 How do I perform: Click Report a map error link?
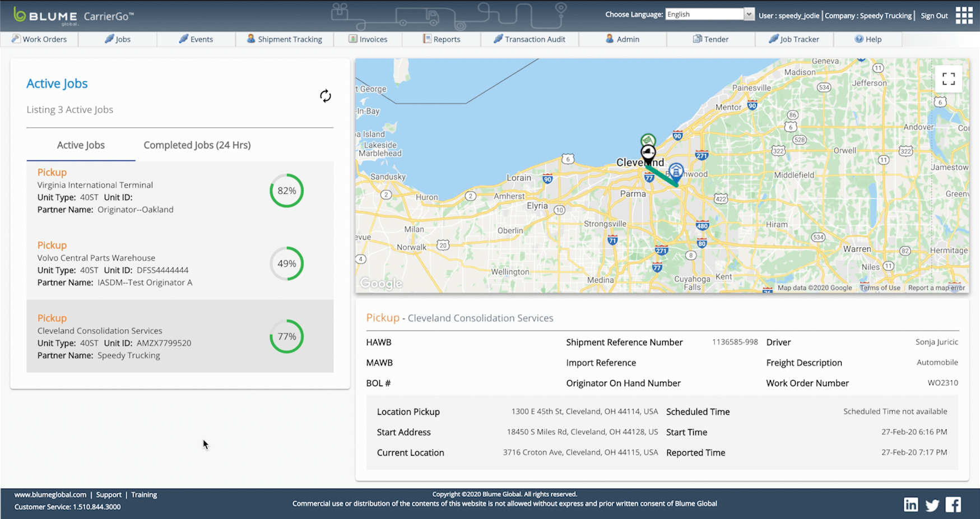click(x=936, y=288)
